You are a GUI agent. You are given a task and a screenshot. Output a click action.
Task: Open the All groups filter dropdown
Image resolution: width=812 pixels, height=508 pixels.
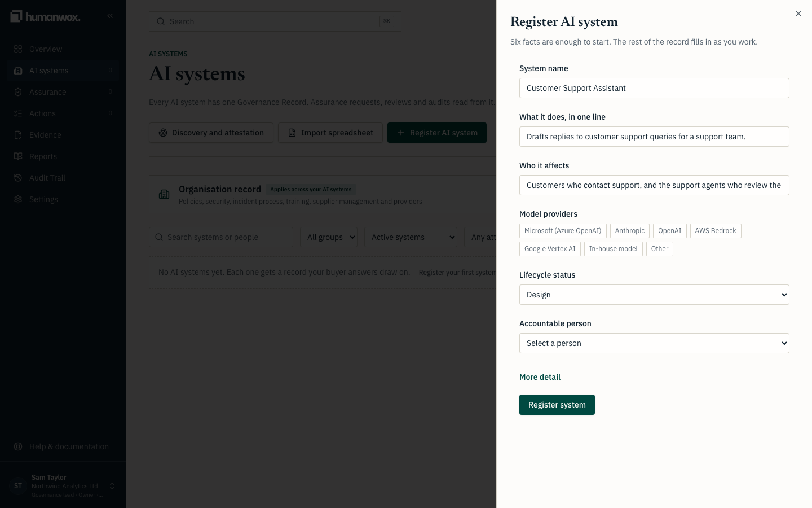[x=330, y=237]
